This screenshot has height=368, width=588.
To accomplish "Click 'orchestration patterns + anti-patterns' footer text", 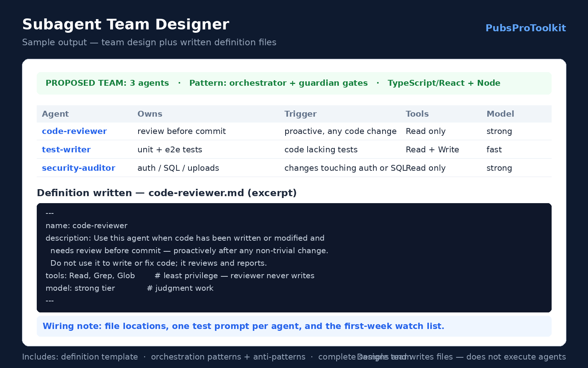I will tap(228, 357).
